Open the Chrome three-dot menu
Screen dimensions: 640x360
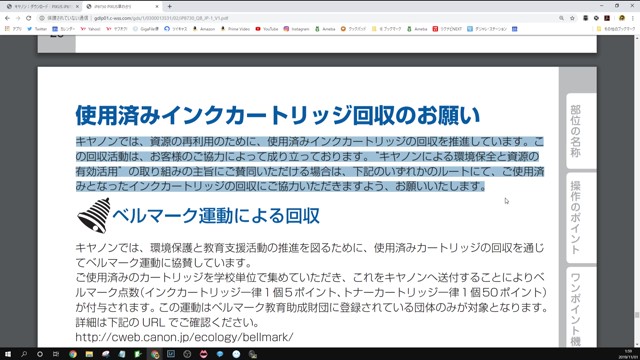coord(633,18)
